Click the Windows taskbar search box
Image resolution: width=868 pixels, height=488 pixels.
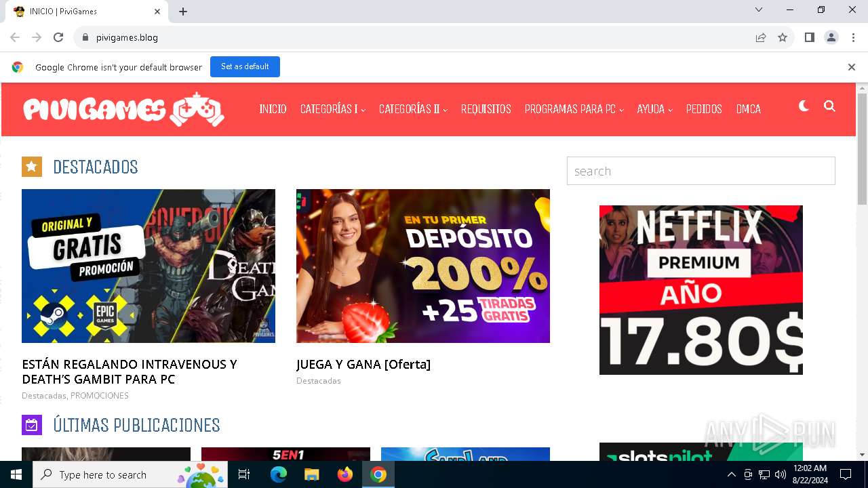(x=130, y=474)
